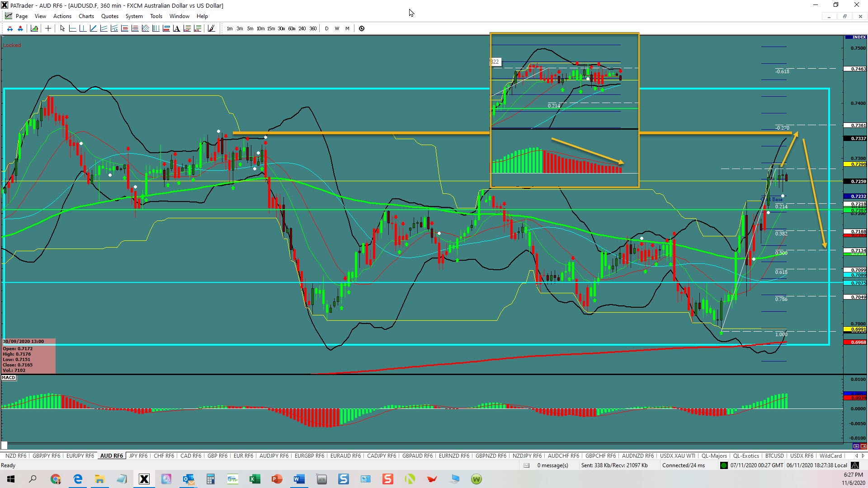
Task: Switch chart to weekly W timeframe
Action: pos(337,28)
